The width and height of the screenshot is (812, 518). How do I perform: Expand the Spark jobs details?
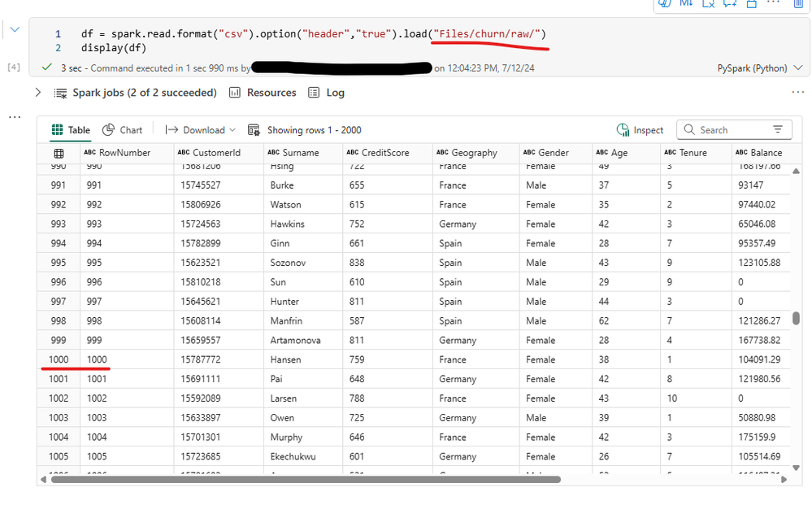[38, 92]
